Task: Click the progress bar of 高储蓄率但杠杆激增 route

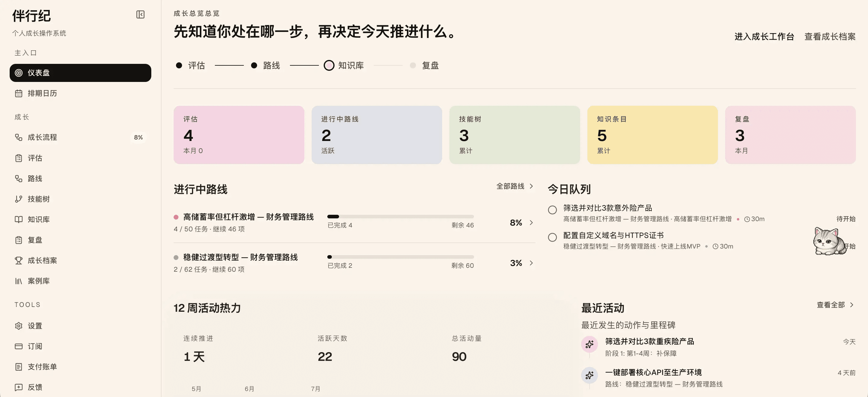Action: click(400, 217)
